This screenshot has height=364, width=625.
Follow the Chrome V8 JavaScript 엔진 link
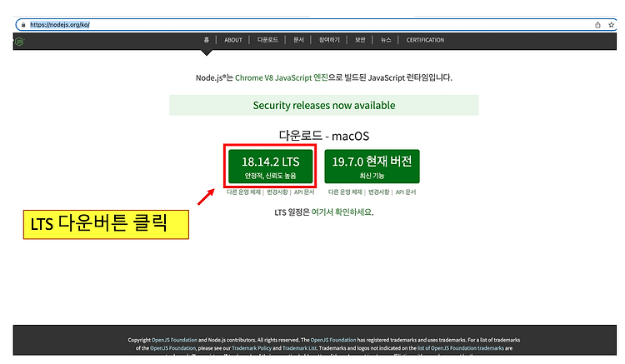tap(282, 77)
